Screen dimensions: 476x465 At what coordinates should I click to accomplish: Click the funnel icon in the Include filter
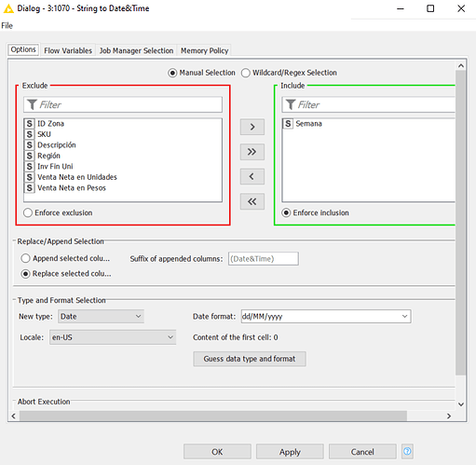click(291, 104)
